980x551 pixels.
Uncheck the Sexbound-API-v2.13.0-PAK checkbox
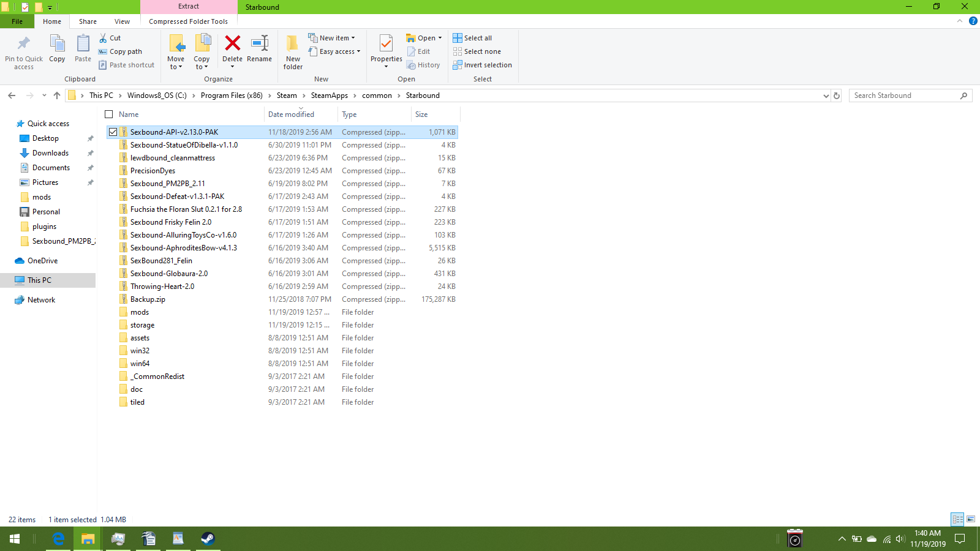113,132
